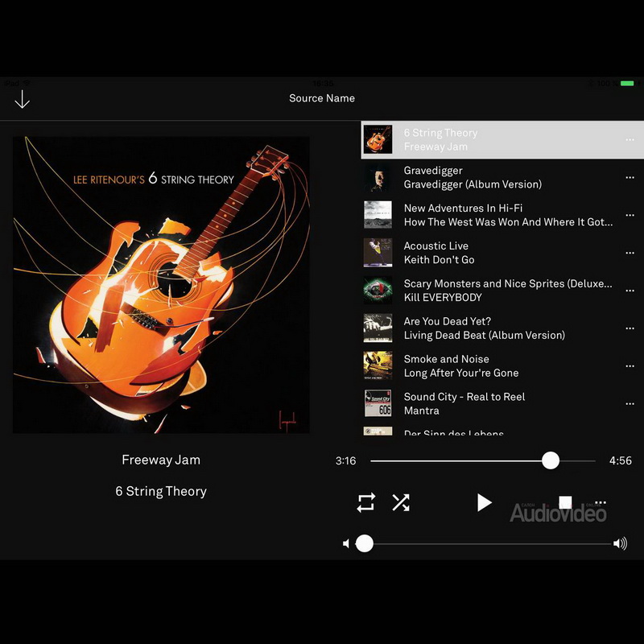
Task: Click the playback progress slider knob
Action: tap(551, 460)
